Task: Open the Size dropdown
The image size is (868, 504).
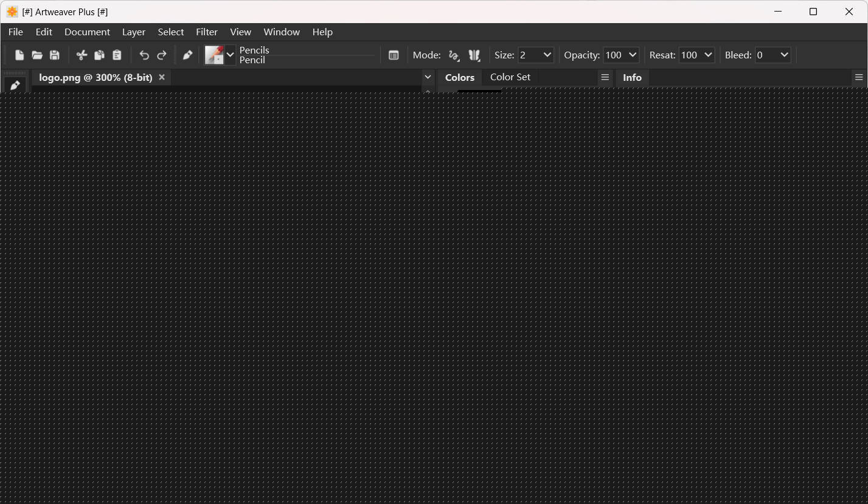Action: point(547,55)
